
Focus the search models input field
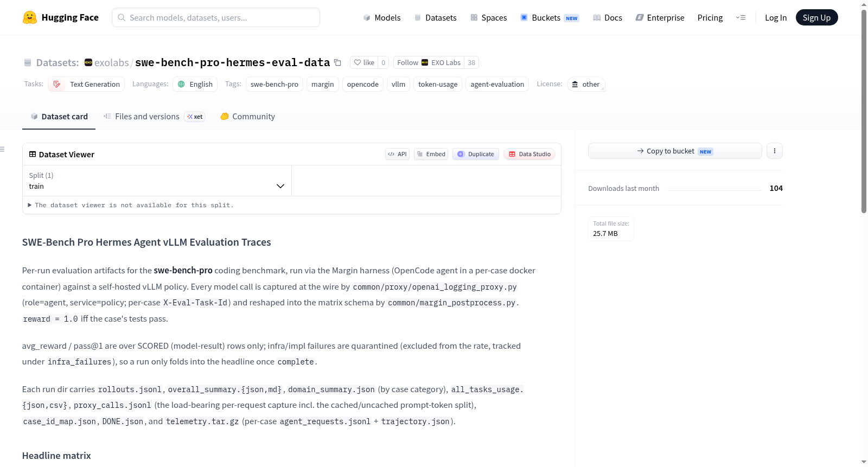[216, 17]
